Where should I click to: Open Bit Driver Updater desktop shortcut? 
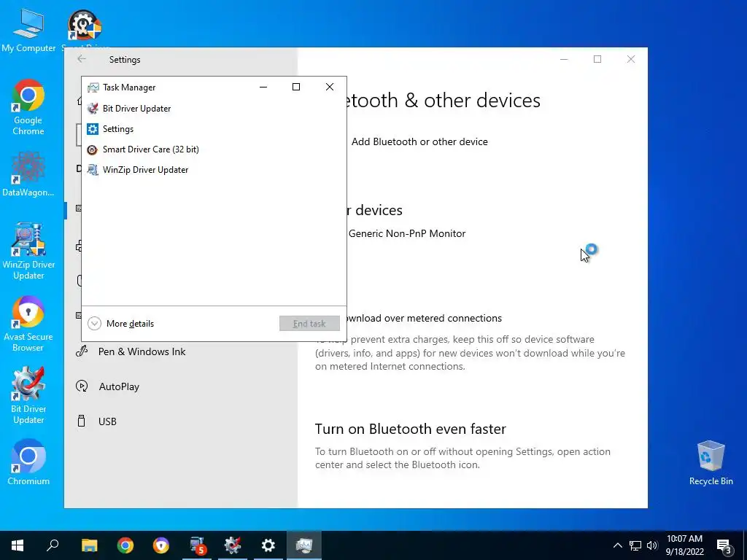click(28, 395)
